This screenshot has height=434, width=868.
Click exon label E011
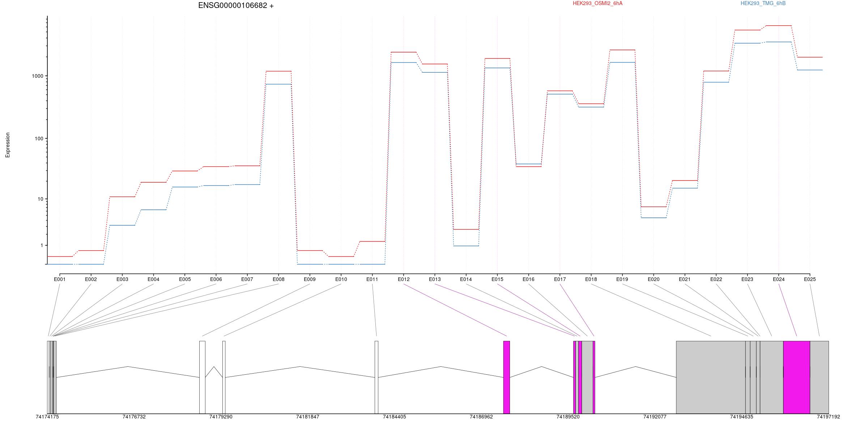[372, 279]
